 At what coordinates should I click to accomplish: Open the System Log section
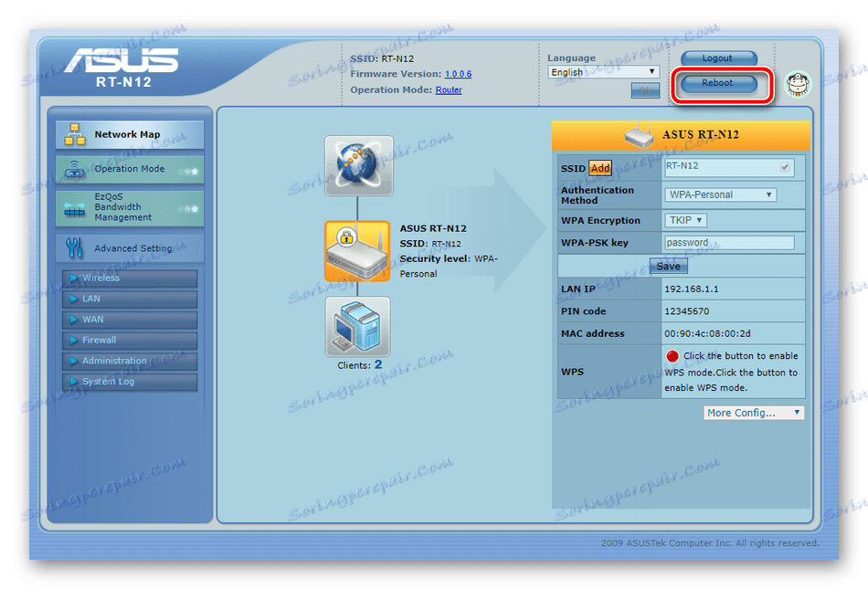tap(130, 382)
